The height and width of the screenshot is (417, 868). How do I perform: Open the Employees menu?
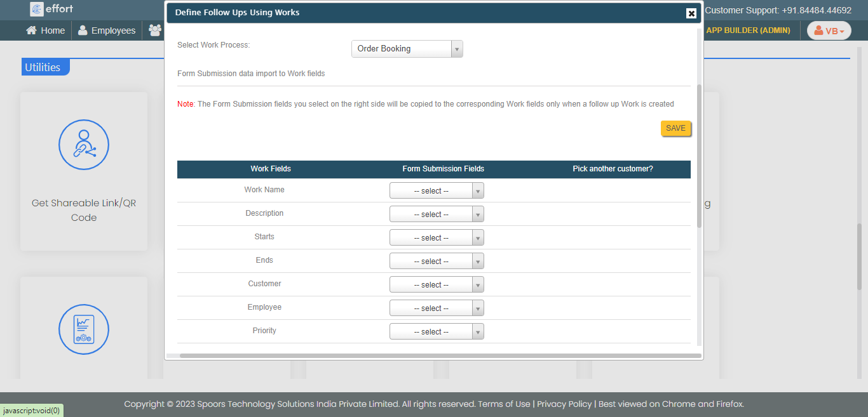coord(113,30)
